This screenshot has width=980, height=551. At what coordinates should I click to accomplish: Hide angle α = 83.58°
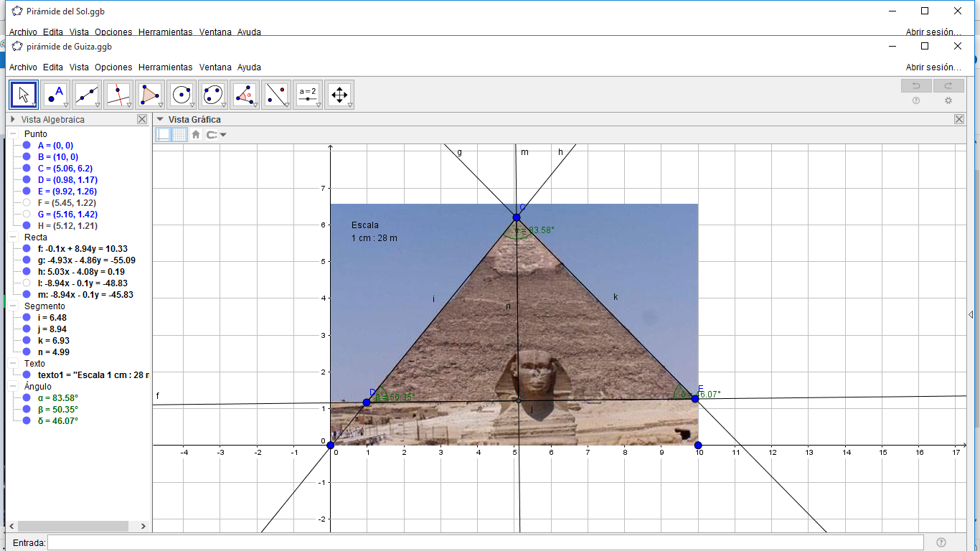tap(27, 398)
